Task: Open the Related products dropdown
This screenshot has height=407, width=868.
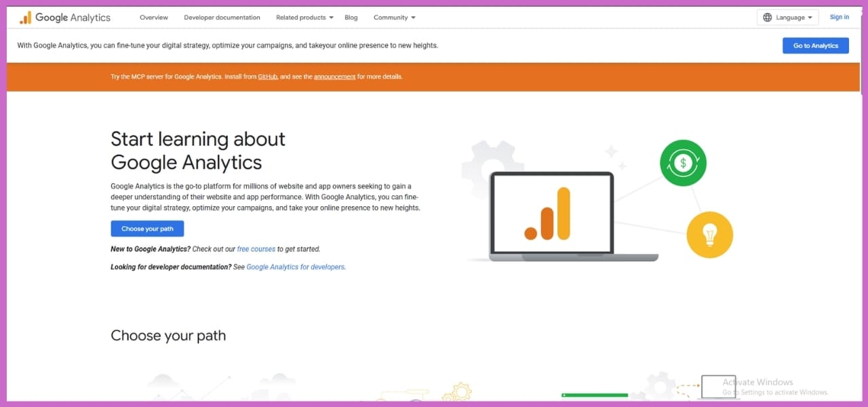Action: pos(303,17)
